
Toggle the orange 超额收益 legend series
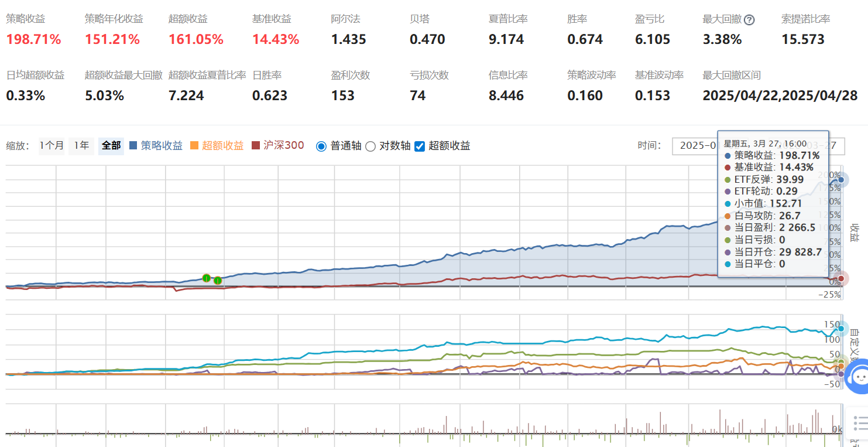222,145
